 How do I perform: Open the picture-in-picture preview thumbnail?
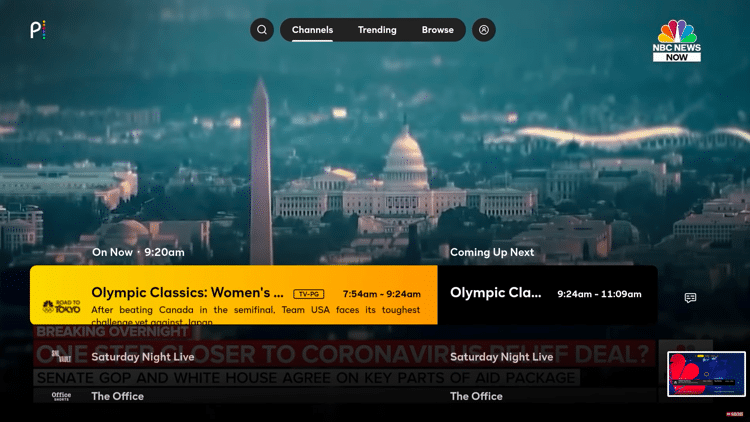click(706, 374)
